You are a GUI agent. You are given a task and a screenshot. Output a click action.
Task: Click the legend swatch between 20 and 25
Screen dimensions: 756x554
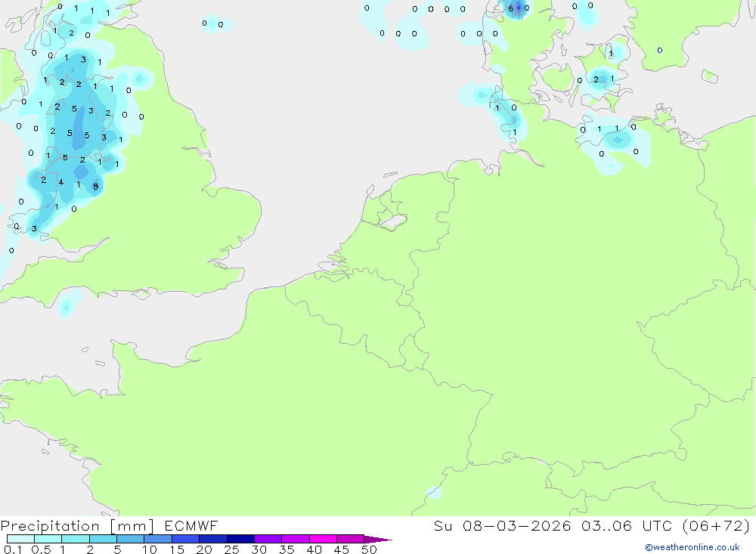pos(212,539)
